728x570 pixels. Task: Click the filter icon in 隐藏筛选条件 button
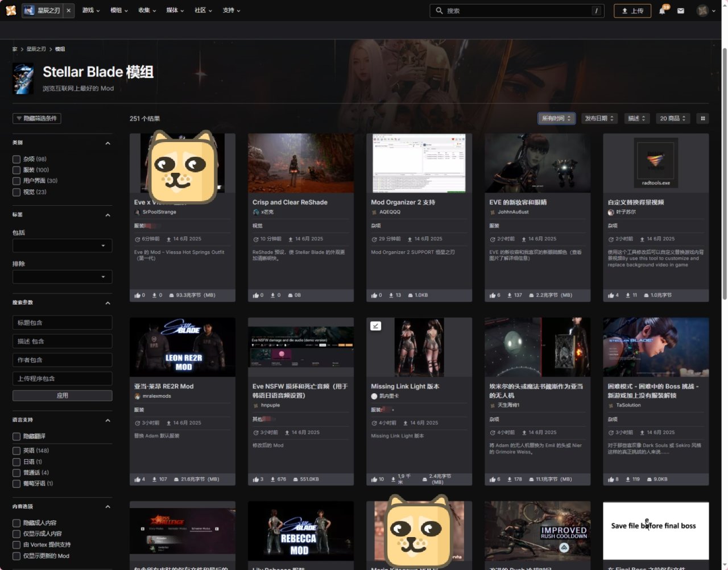19,118
